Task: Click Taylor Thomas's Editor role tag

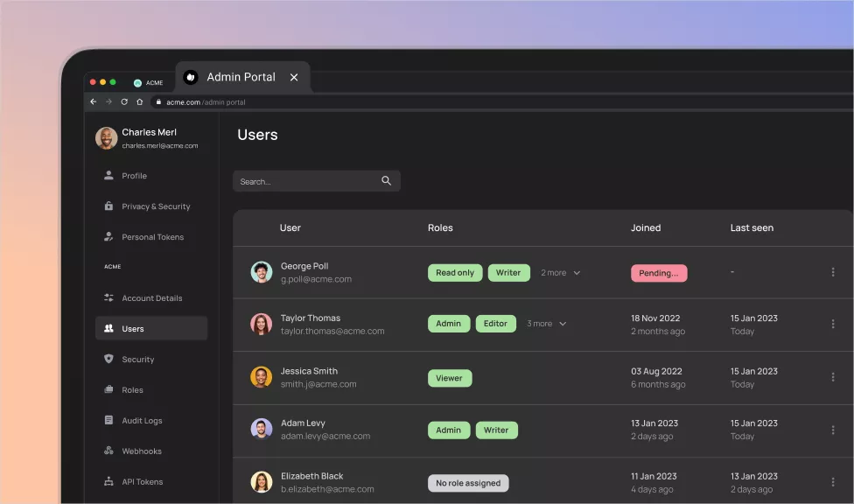Action: [495, 324]
